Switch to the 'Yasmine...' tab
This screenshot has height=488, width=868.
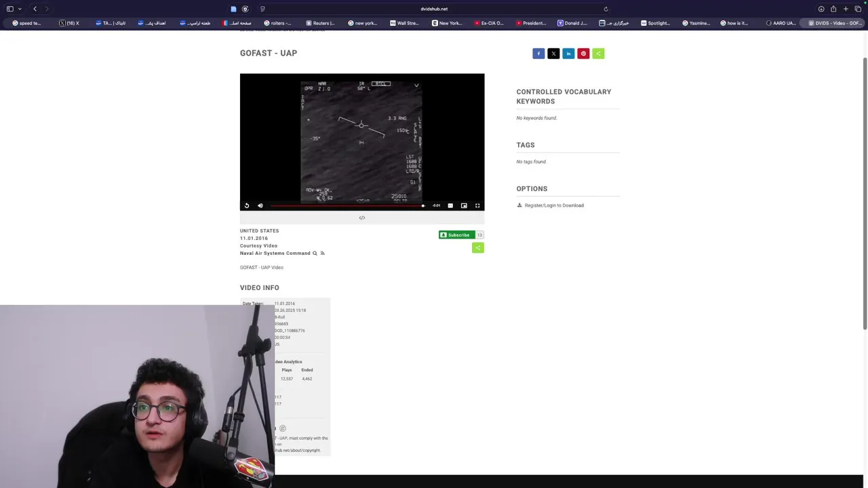[696, 23]
